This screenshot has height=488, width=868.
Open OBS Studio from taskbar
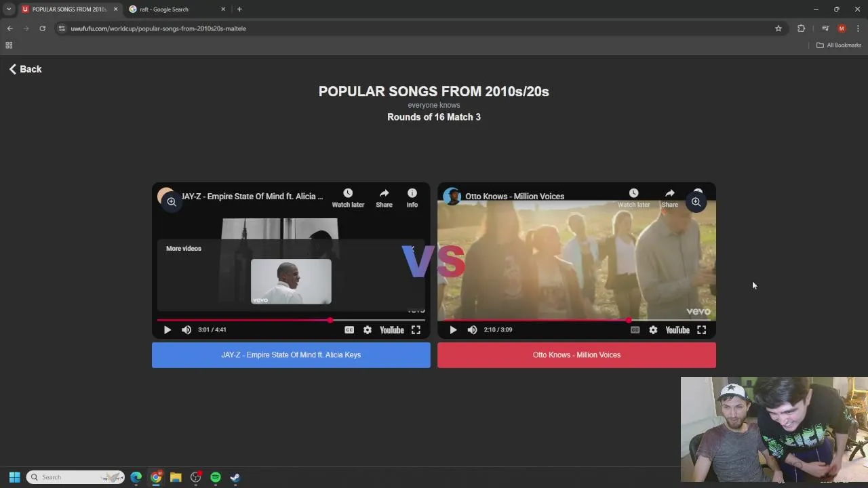point(196,477)
